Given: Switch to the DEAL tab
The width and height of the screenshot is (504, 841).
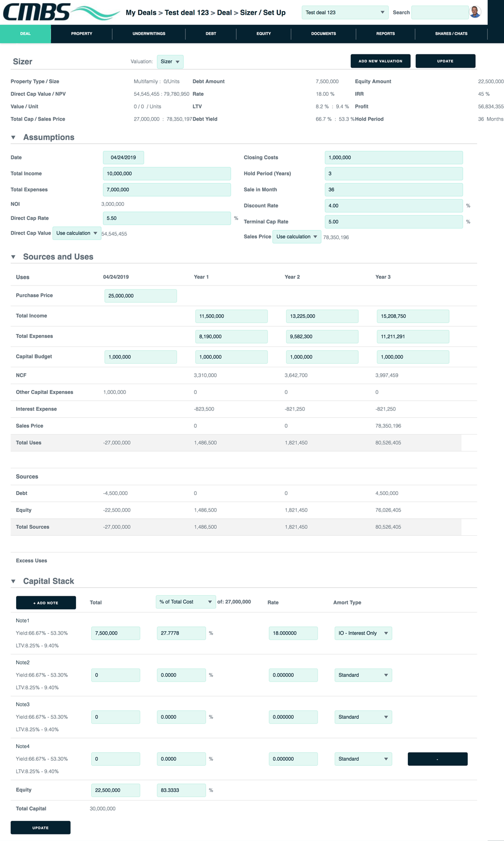Looking at the screenshot, I should pos(25,34).
